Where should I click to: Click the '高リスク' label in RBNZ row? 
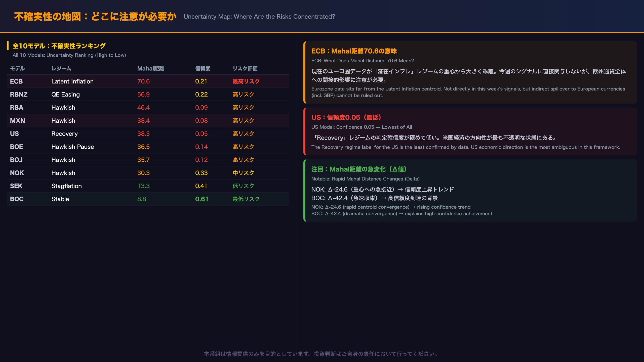point(243,95)
